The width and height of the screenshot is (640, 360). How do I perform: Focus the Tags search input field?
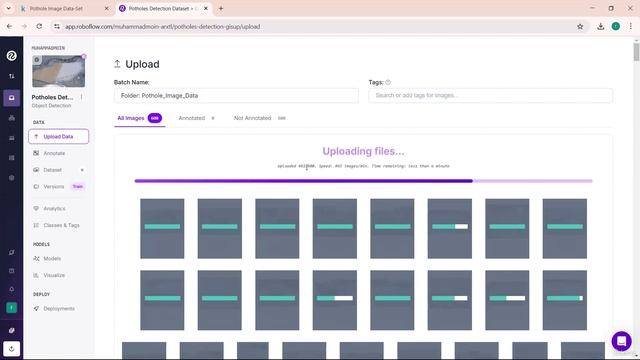490,96
